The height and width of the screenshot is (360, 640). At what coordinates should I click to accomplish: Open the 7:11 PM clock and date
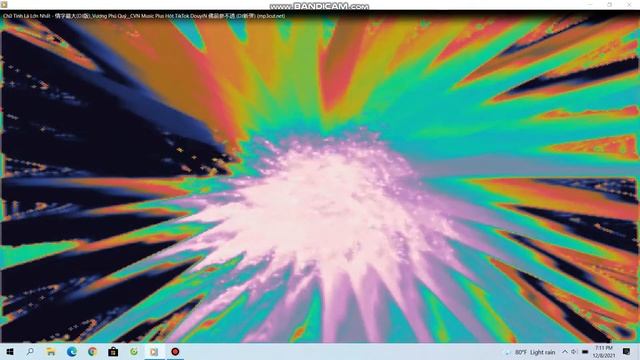coord(604,351)
